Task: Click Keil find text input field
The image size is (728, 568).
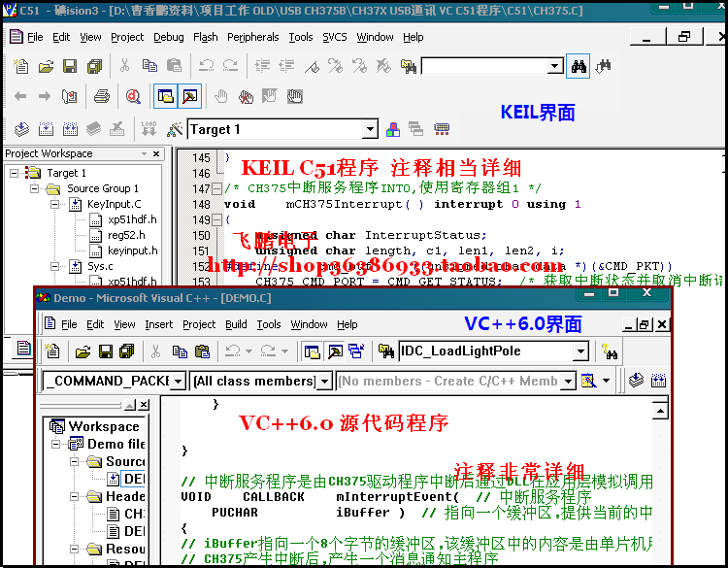Action: [484, 66]
